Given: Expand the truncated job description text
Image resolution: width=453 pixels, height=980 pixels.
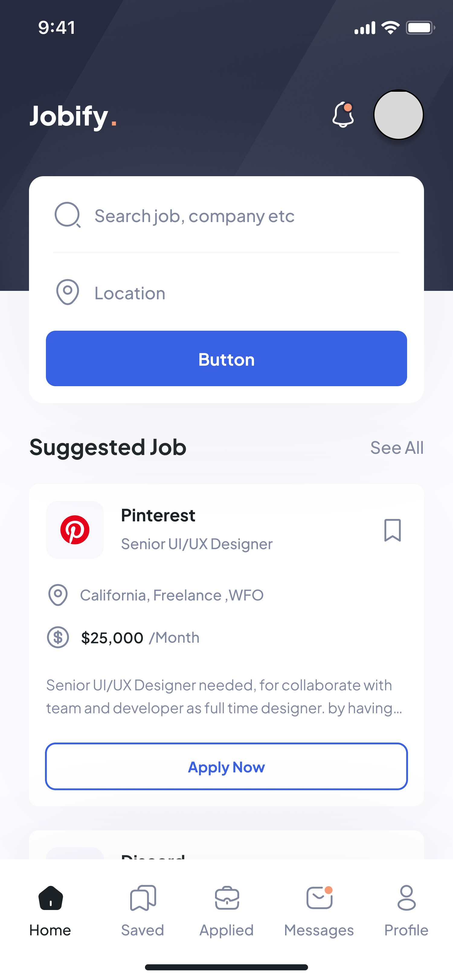Looking at the screenshot, I should 224,697.
